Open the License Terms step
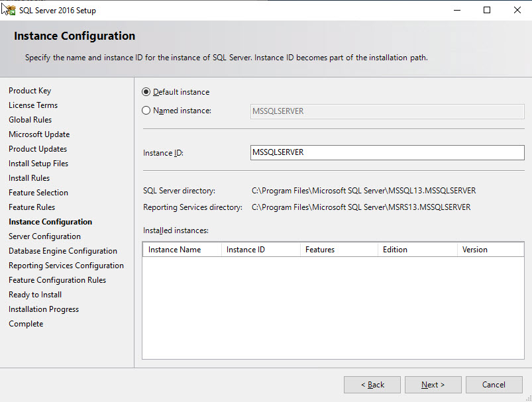Screen dimensions: 532x402 [32, 105]
